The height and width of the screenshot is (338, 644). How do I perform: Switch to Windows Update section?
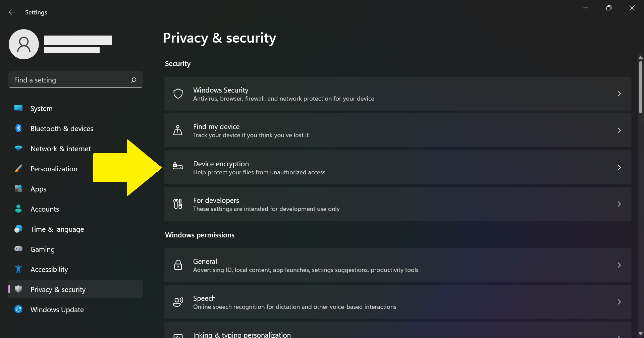pyautogui.click(x=57, y=309)
